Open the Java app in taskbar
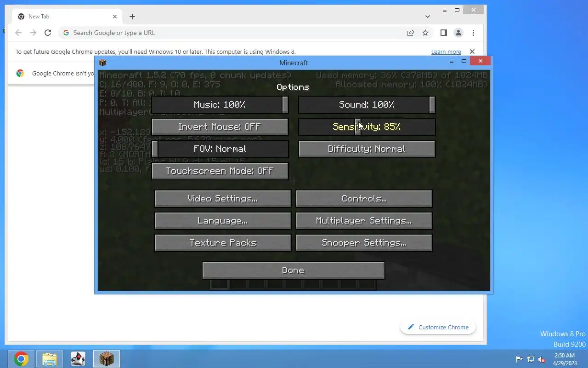The height and width of the screenshot is (368, 588). (78, 359)
